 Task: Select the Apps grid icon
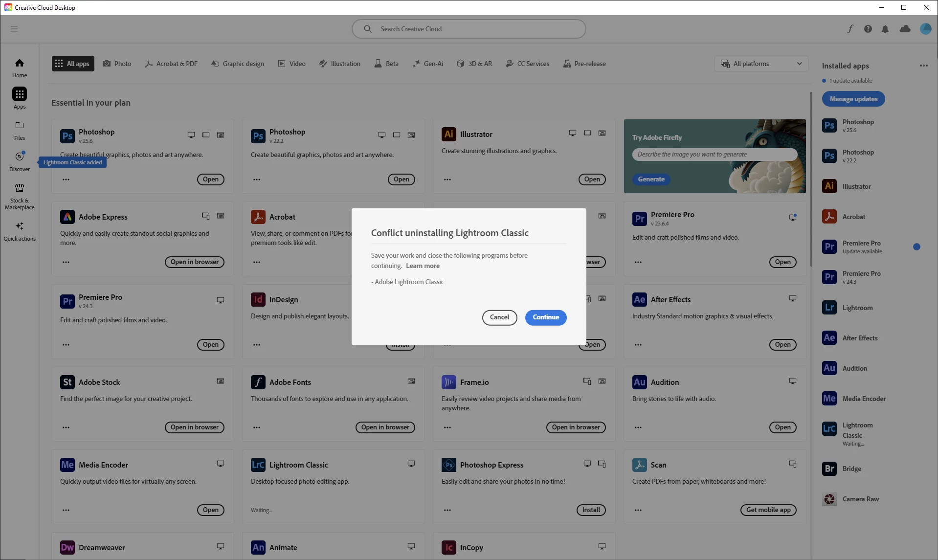(20, 94)
